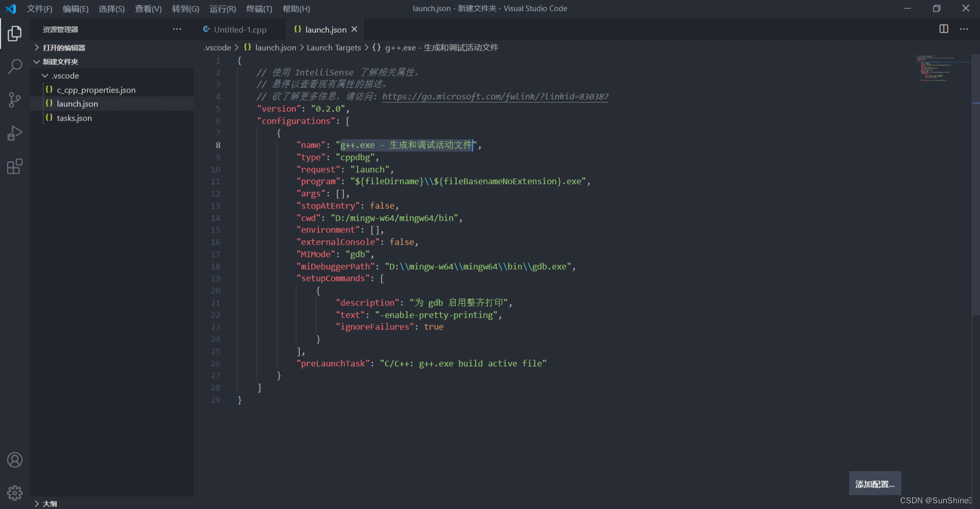980x509 pixels.
Task: Open editor More Actions ellipsis
Action: pos(964,29)
